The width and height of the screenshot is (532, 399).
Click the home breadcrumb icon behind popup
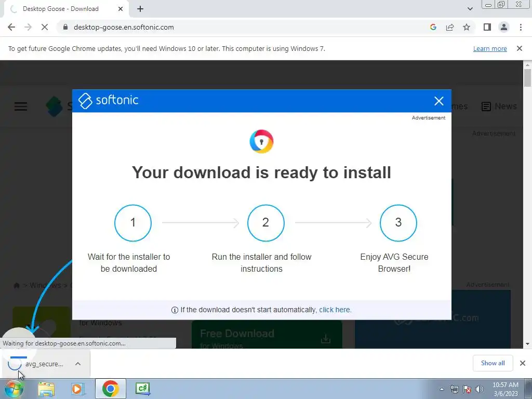pyautogui.click(x=16, y=285)
